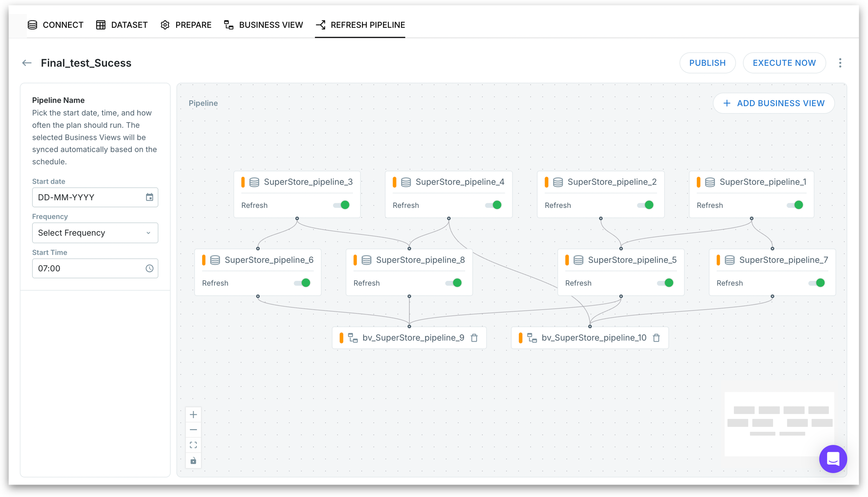Zoom out of the pipeline canvas

193,430
